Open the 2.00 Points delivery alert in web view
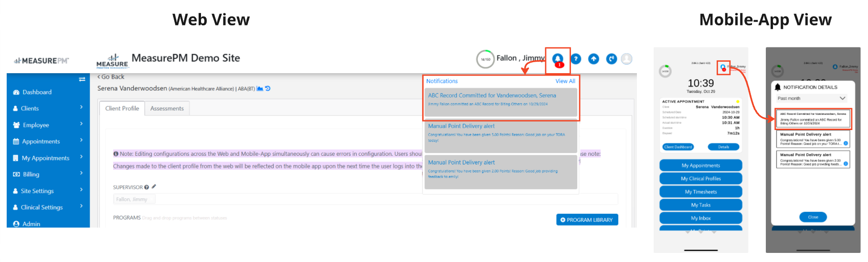The width and height of the screenshot is (868, 262). click(501, 172)
